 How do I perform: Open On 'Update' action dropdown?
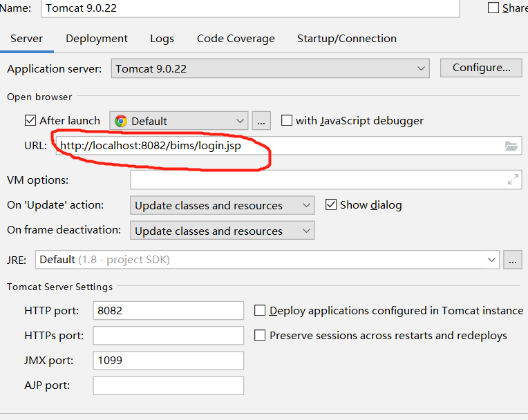223,205
